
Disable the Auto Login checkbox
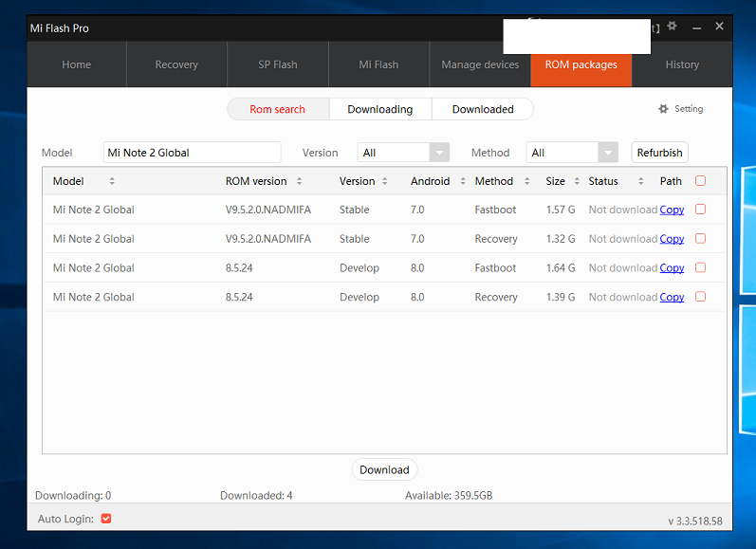[106, 519]
